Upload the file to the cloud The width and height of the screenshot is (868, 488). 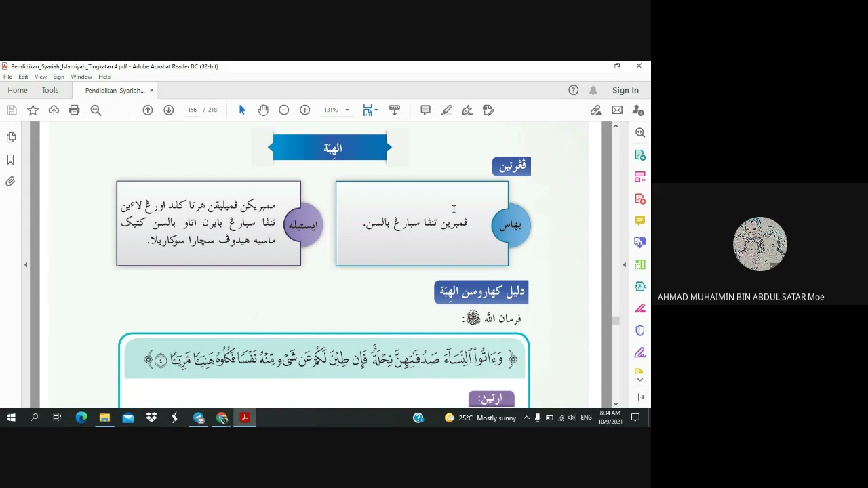click(x=54, y=110)
